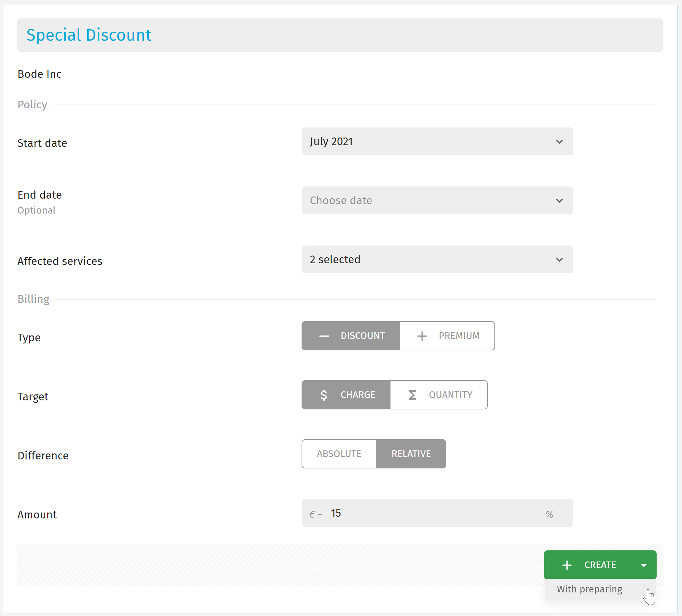Click the percent symbol in Amount field
Image resolution: width=682 pixels, height=616 pixels.
549,514
